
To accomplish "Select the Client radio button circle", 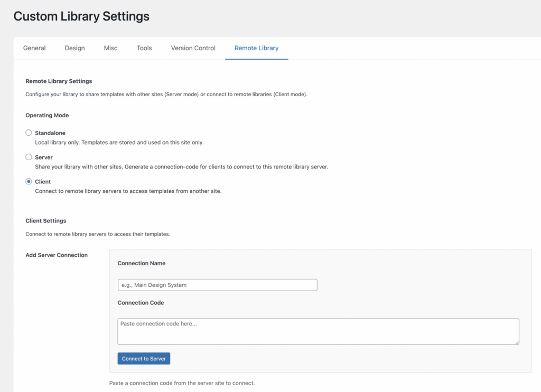I will pos(29,181).
